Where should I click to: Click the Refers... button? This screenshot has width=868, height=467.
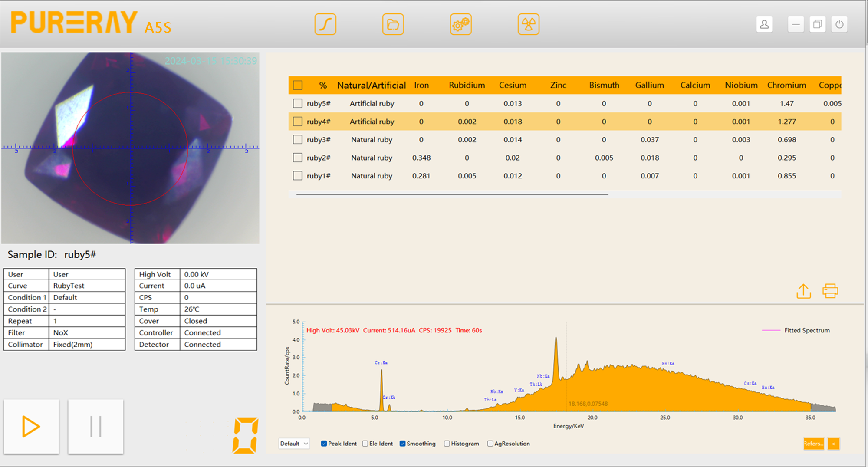[813, 444]
